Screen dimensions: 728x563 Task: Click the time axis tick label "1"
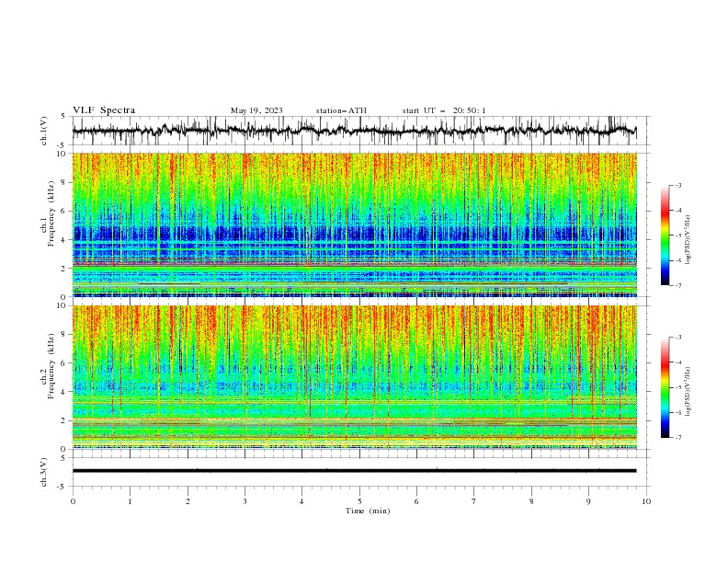coord(130,501)
